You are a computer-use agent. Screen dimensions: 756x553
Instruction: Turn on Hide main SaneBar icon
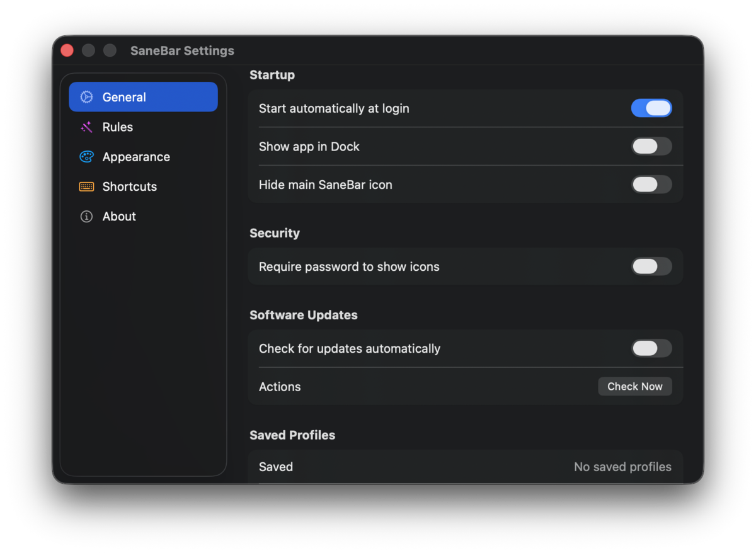(x=651, y=185)
